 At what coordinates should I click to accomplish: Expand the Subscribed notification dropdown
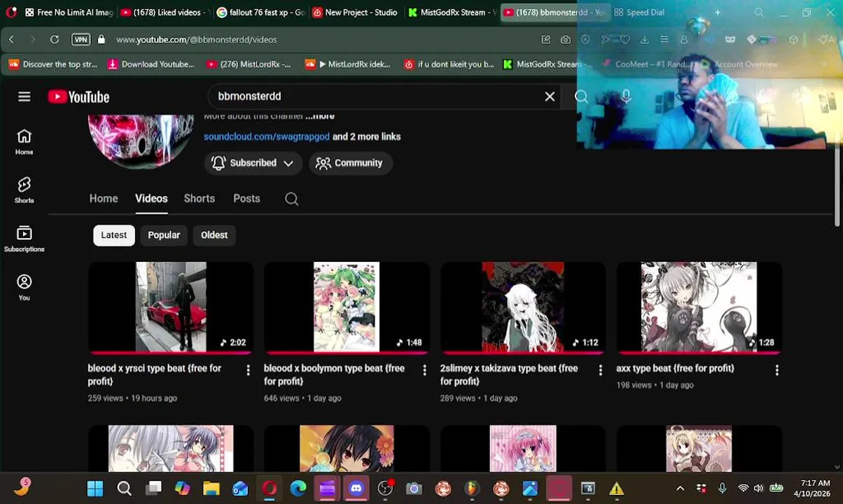coord(252,163)
